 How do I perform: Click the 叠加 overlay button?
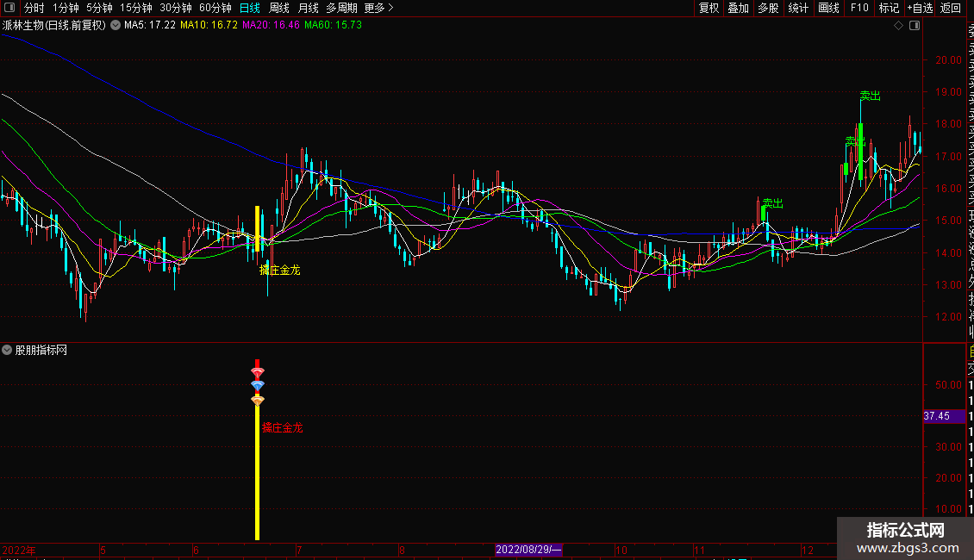(739, 8)
